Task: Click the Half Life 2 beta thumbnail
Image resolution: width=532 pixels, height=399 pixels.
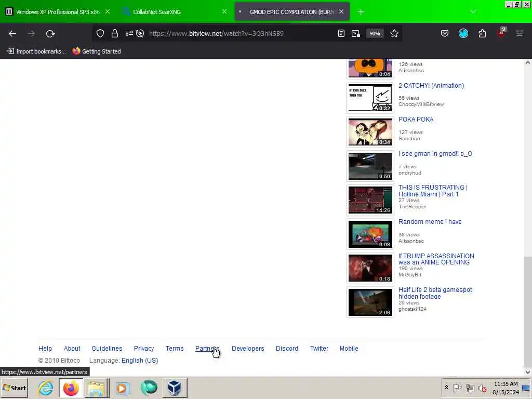Action: (x=370, y=302)
